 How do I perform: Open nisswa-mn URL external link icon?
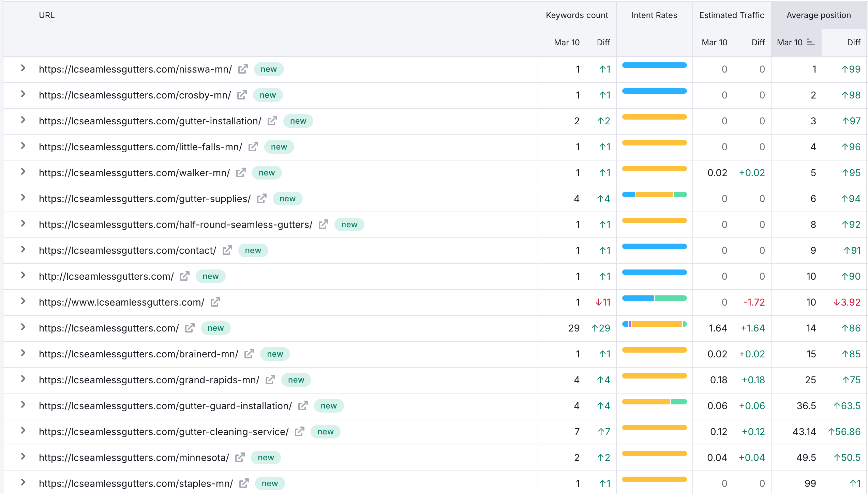click(243, 69)
